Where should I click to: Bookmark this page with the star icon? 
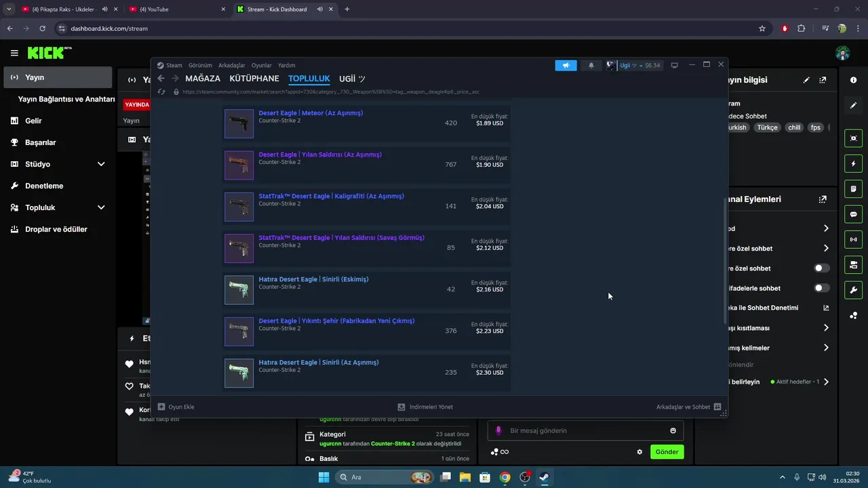[x=762, y=28]
